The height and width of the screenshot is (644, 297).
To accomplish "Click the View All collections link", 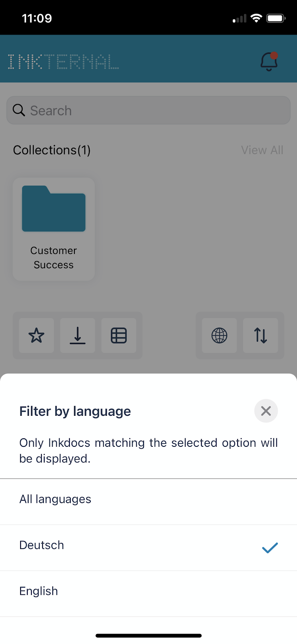I will coord(262,150).
